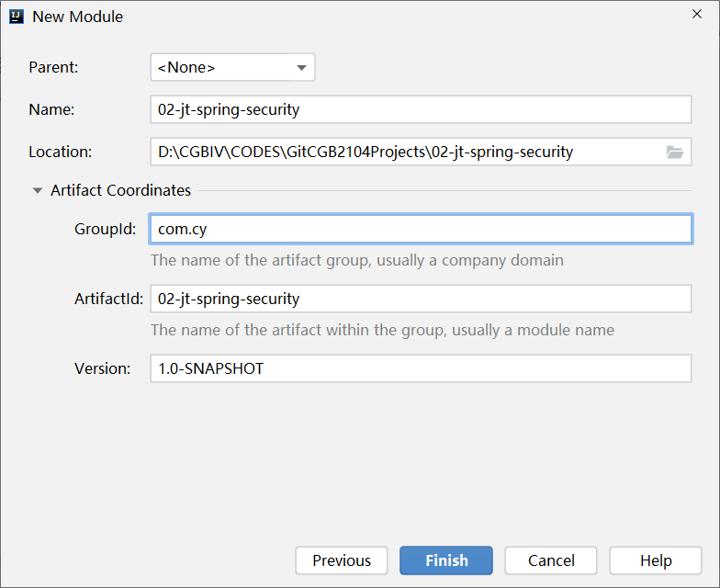This screenshot has height=588, width=720.
Task: Click the Version field showing 1.0-SNAPSHOT
Action: (421, 368)
